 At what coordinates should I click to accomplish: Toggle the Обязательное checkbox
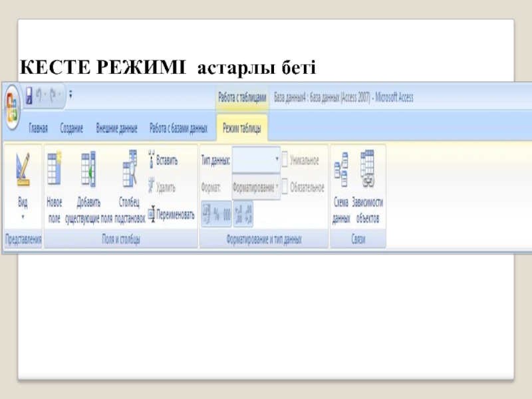(x=285, y=188)
